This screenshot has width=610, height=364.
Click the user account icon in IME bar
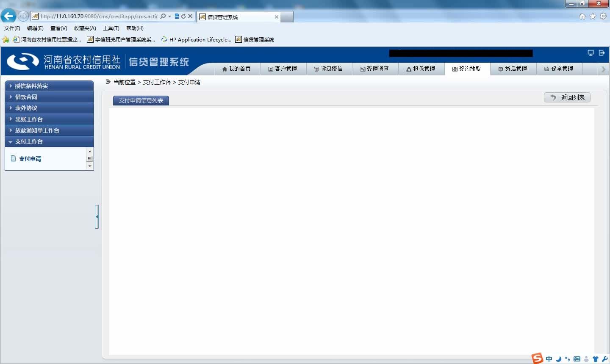(x=586, y=359)
